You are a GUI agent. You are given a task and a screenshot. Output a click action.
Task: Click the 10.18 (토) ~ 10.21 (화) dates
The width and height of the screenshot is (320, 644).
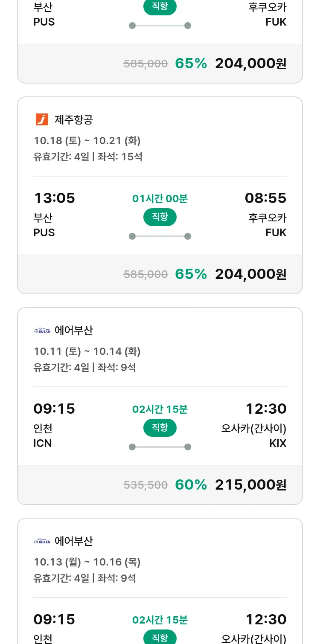[x=87, y=140]
